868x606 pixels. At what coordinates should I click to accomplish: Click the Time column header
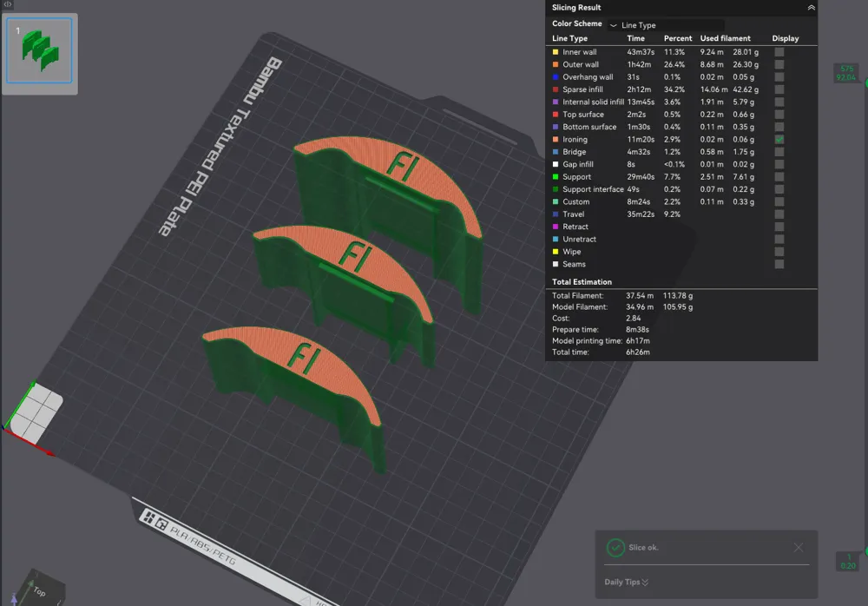click(635, 38)
